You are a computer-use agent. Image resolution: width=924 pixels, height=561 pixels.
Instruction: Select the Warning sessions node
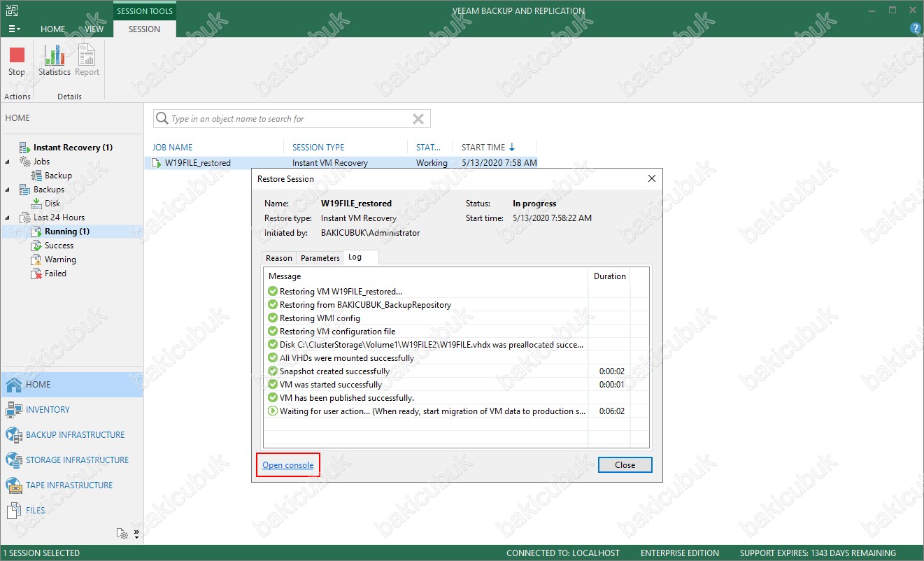pyautogui.click(x=60, y=260)
